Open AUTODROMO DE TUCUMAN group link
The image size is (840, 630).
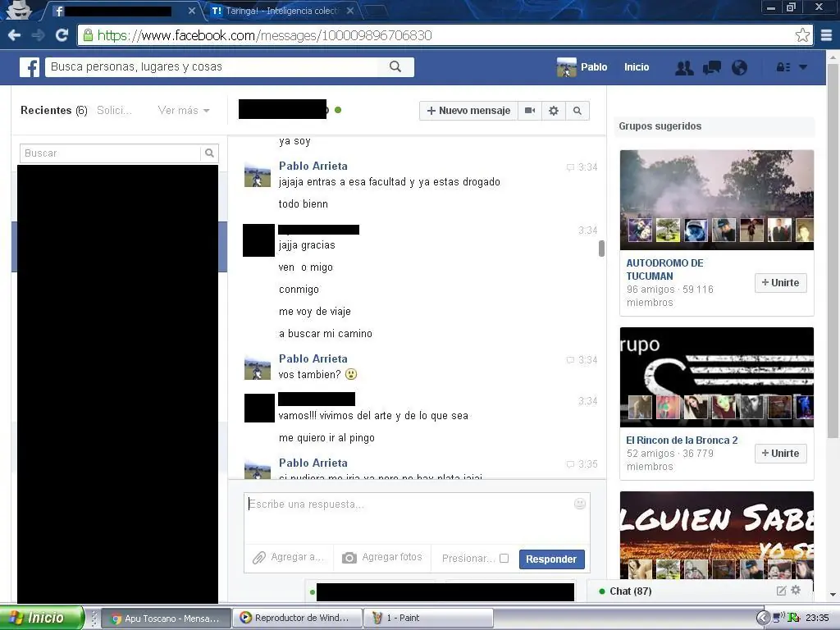coord(664,269)
